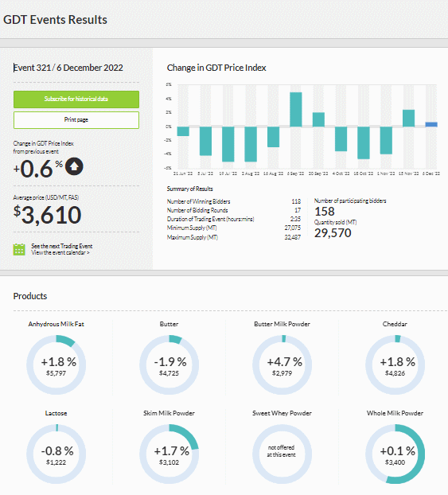448x495 pixels.
Task: Click the 5 Jul '22 chart bar
Action: coord(205,141)
